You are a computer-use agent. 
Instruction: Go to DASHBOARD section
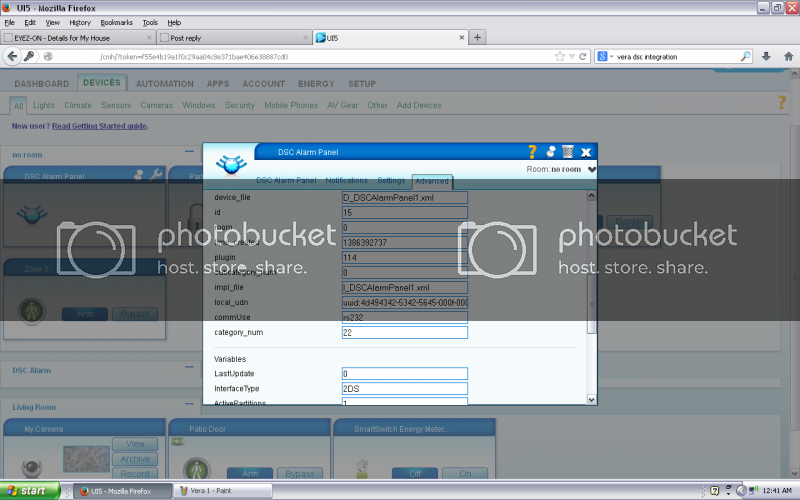pos(41,84)
